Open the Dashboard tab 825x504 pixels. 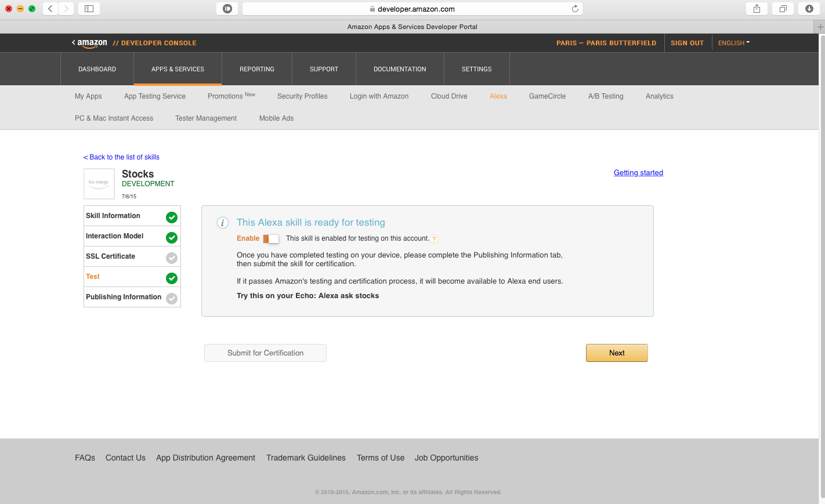click(97, 69)
